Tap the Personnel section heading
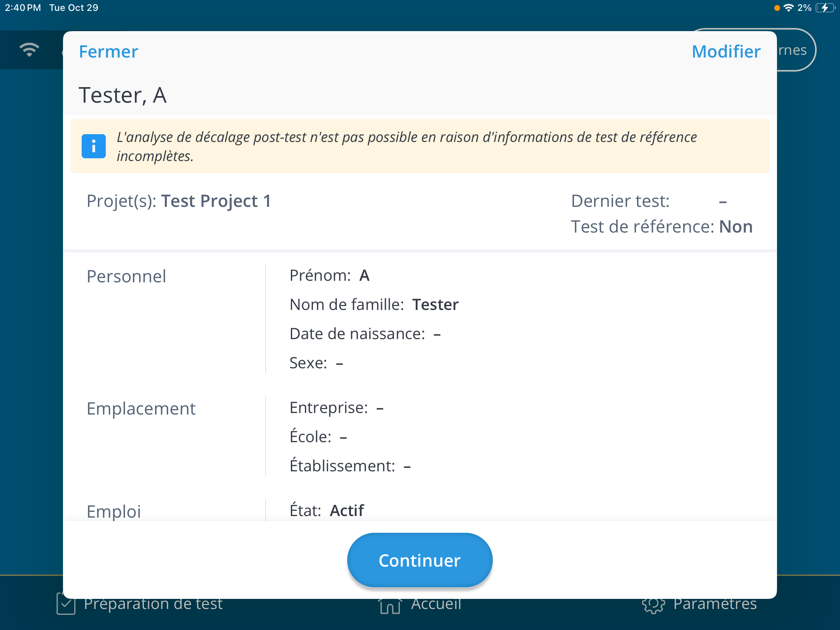This screenshot has width=840, height=630. (126, 276)
